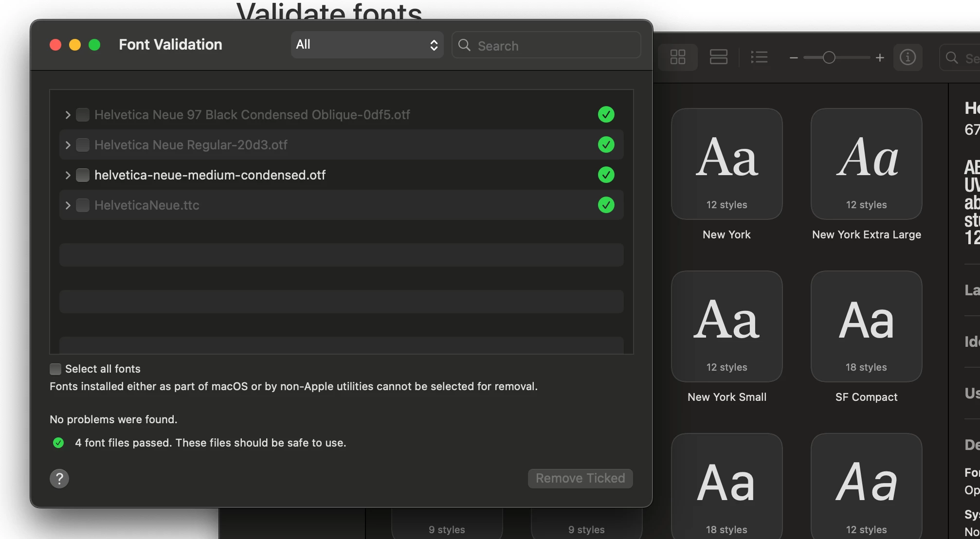Select the New York Extra Large font tile

(866, 164)
